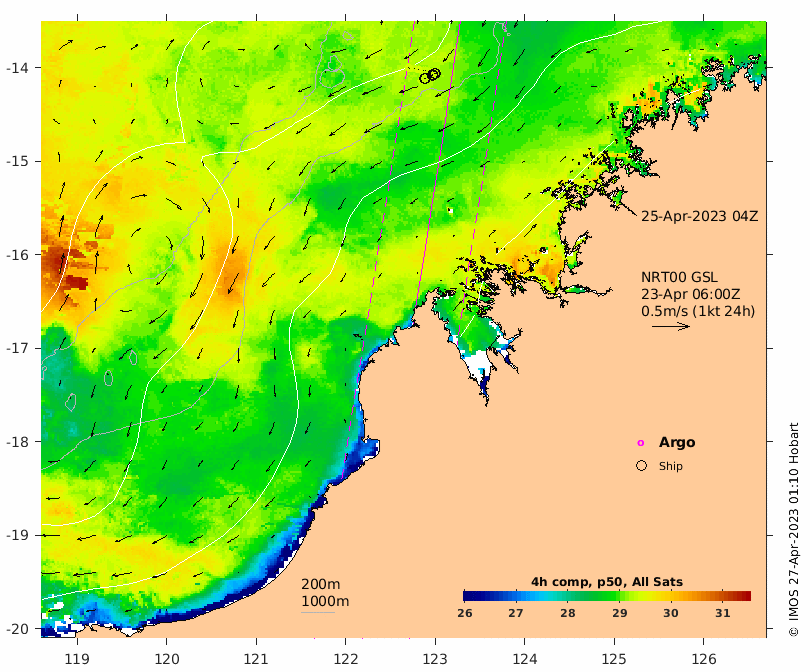Click the '23-Apr 06:00Z' text
Image resolution: width=810 pixels, height=672 pixels.
click(x=690, y=294)
